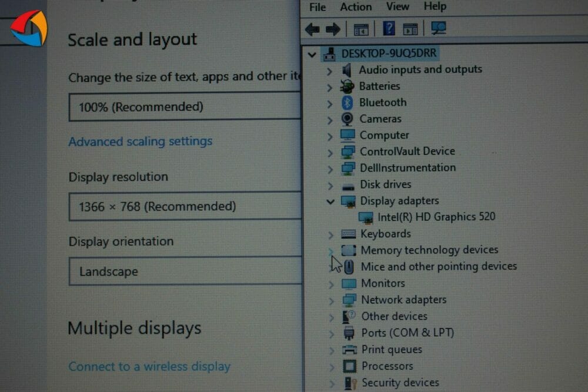
Task: Click the Back arrow in Device Manager toolbar
Action: coord(312,29)
